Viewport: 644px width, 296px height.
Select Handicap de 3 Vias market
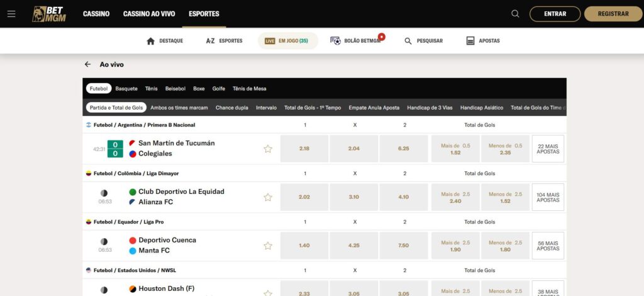coord(430,108)
